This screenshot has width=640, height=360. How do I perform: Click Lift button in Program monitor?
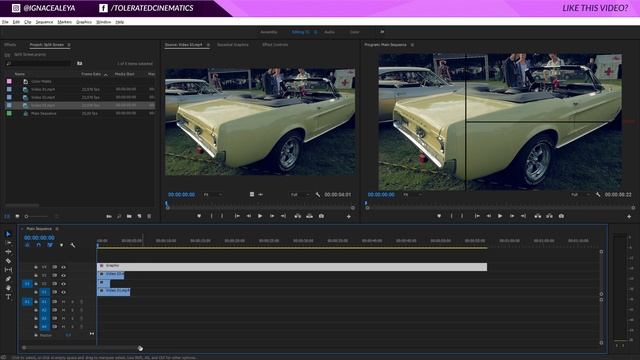click(538, 216)
